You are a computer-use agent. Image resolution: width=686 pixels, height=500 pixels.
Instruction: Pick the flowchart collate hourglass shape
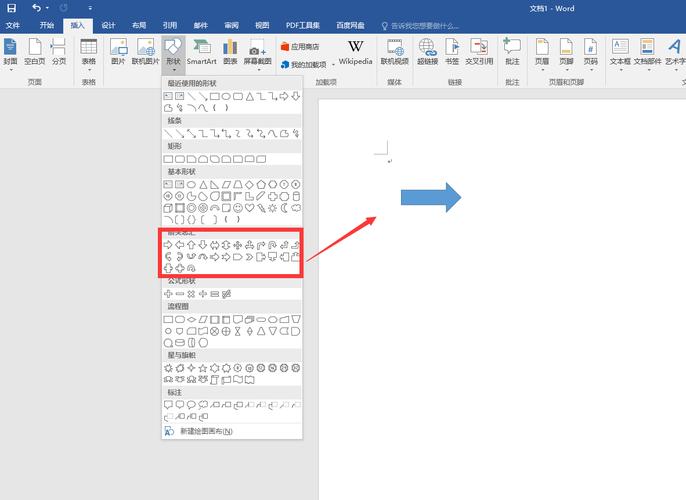point(238,331)
